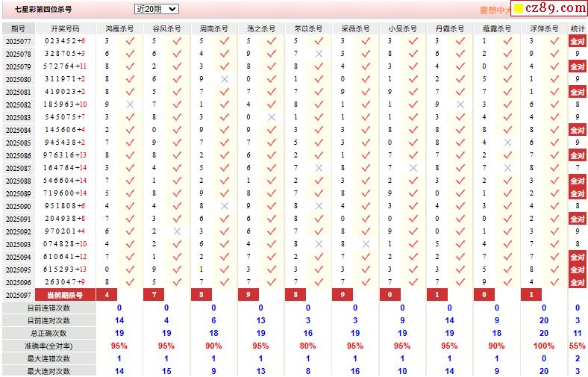Select the 丹霞杀号 column header
Image resolution: width=588 pixels, height=377 pixels.
click(x=450, y=28)
